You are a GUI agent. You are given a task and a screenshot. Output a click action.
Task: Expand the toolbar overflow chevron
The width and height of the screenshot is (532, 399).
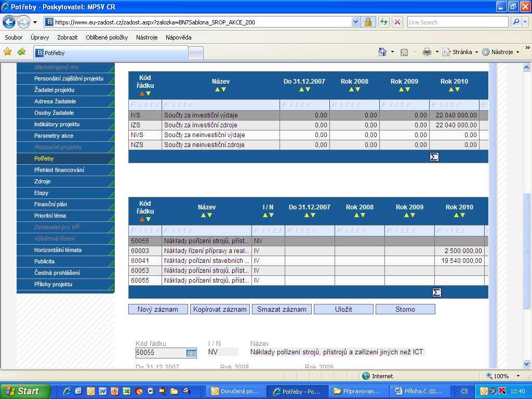pyautogui.click(x=528, y=48)
